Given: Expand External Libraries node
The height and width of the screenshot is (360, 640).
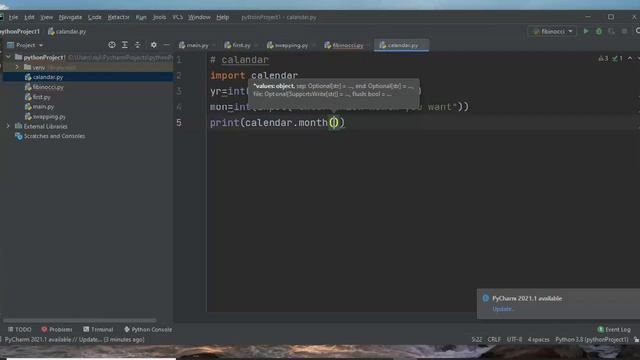Looking at the screenshot, I should (8, 126).
